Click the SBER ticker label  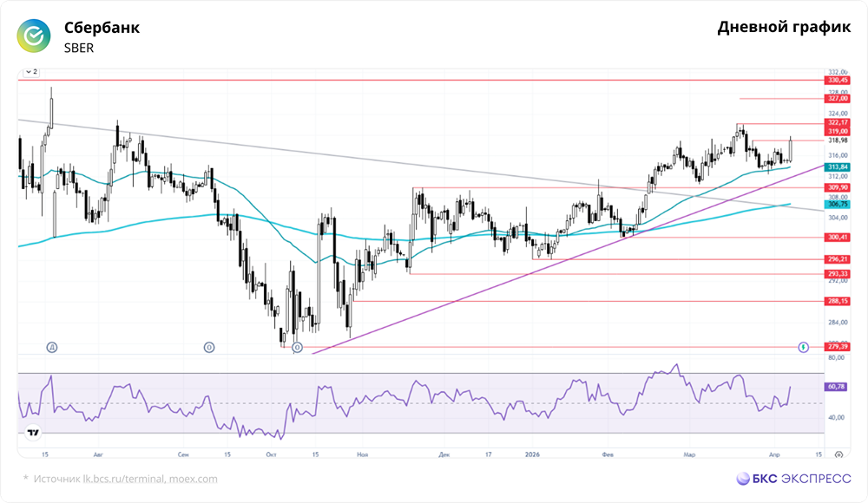click(79, 49)
